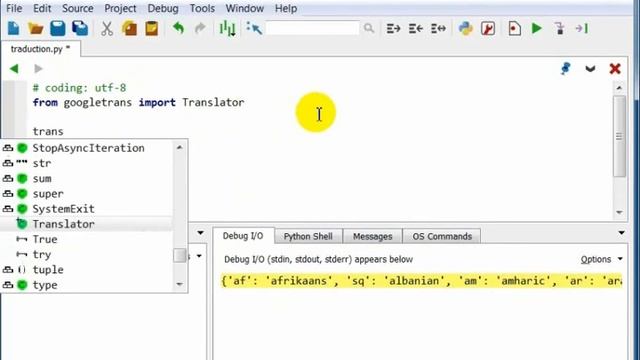Click the editor scroll-down arrow

[619, 212]
